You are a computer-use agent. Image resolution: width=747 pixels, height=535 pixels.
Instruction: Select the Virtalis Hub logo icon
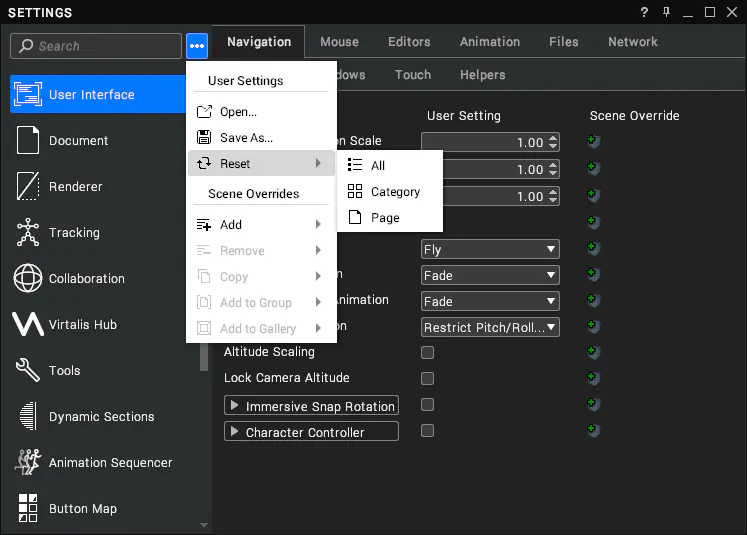[x=28, y=324]
